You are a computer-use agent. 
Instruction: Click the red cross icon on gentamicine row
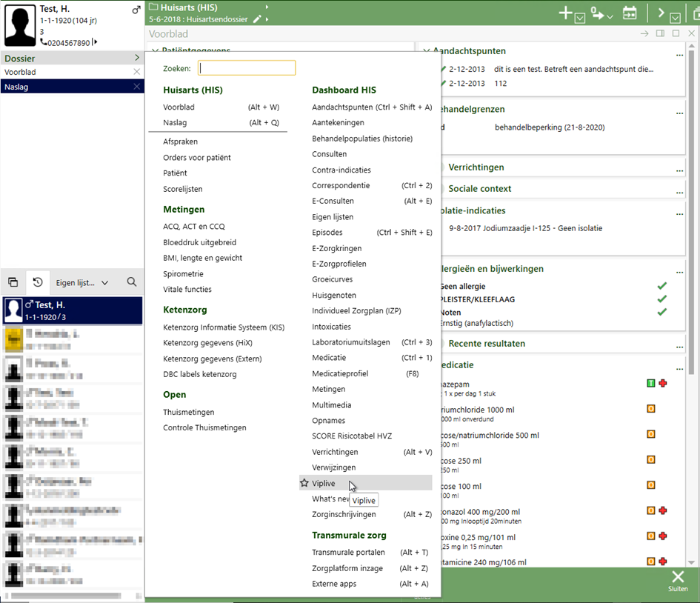click(x=663, y=561)
